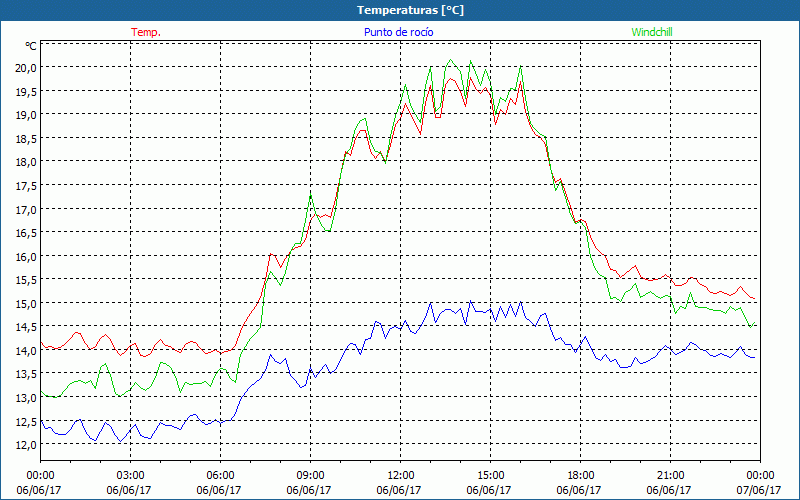This screenshot has height=500, width=800.
Task: Click the 18:00 time axis label
Action: click(x=581, y=475)
